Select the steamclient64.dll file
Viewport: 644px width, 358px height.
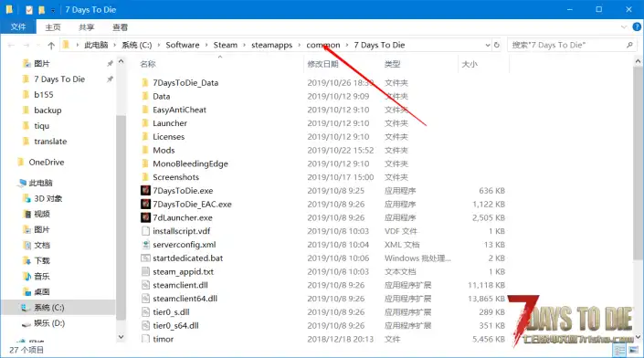(x=185, y=299)
